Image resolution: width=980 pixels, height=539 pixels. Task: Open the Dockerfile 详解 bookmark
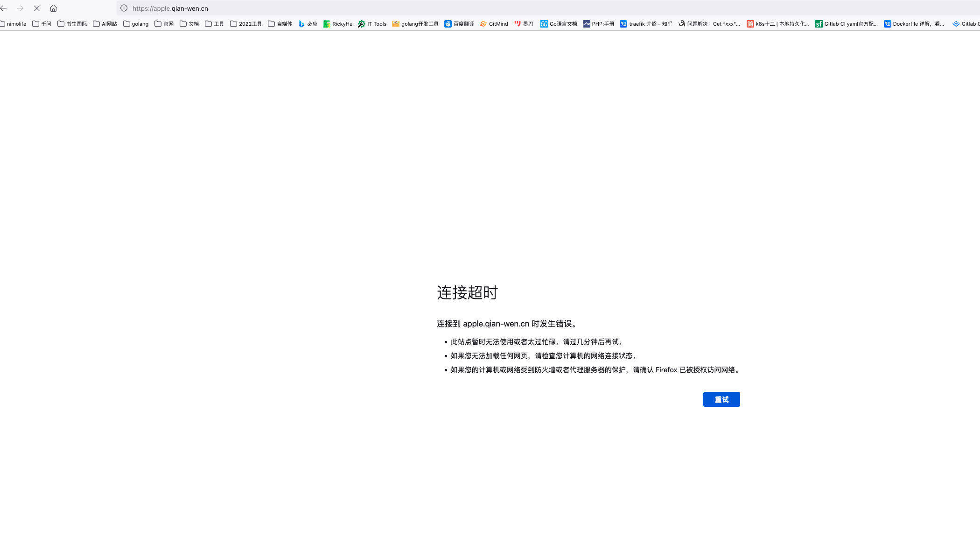coord(914,24)
